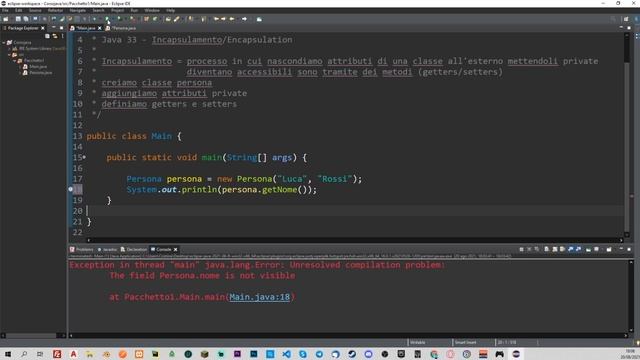This screenshot has height=360, width=640.
Task: Collapse the Corsojava project tree node
Action: tap(4, 42)
